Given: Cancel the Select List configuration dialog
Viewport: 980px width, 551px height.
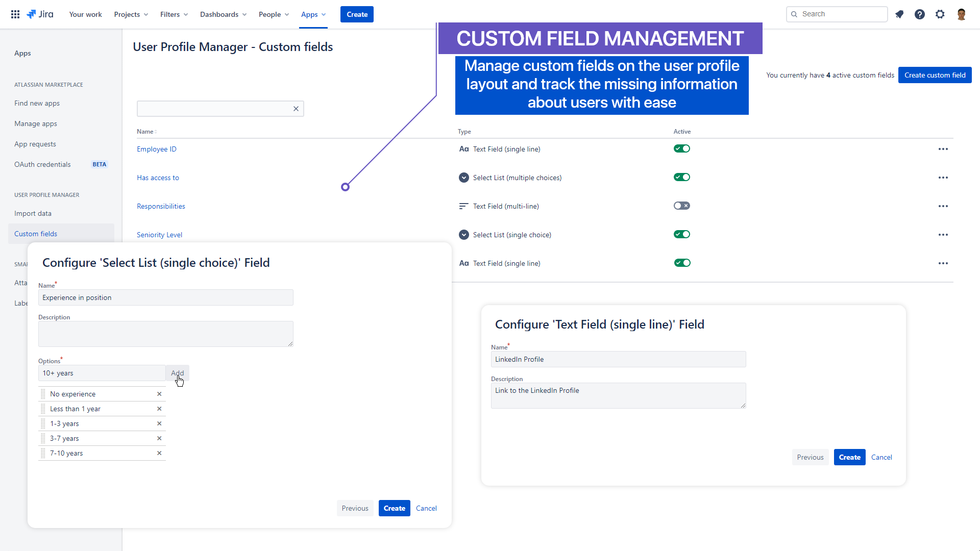Looking at the screenshot, I should click(426, 508).
